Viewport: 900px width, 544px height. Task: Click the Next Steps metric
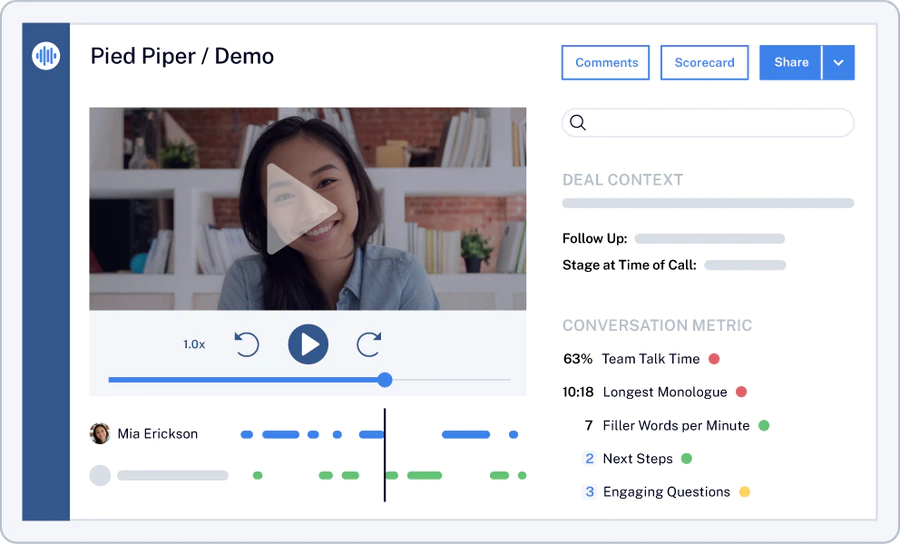point(637,458)
